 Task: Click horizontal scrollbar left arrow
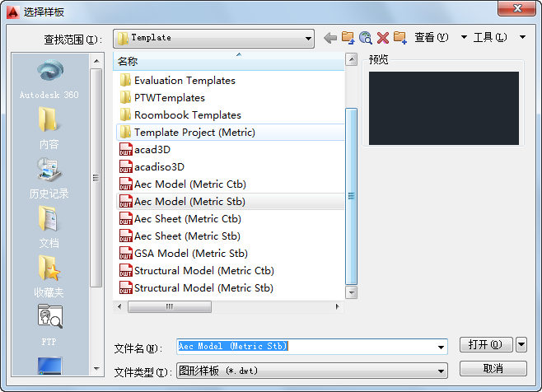point(119,306)
